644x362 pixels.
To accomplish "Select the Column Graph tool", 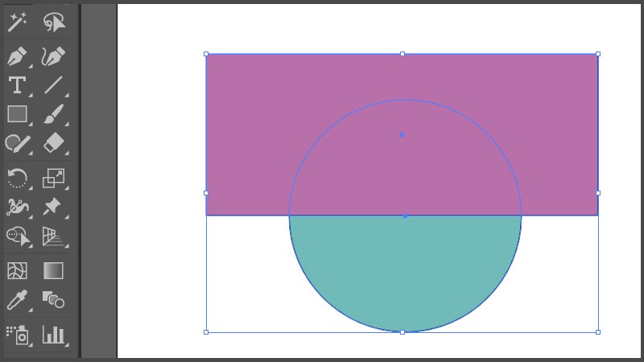I will [53, 335].
